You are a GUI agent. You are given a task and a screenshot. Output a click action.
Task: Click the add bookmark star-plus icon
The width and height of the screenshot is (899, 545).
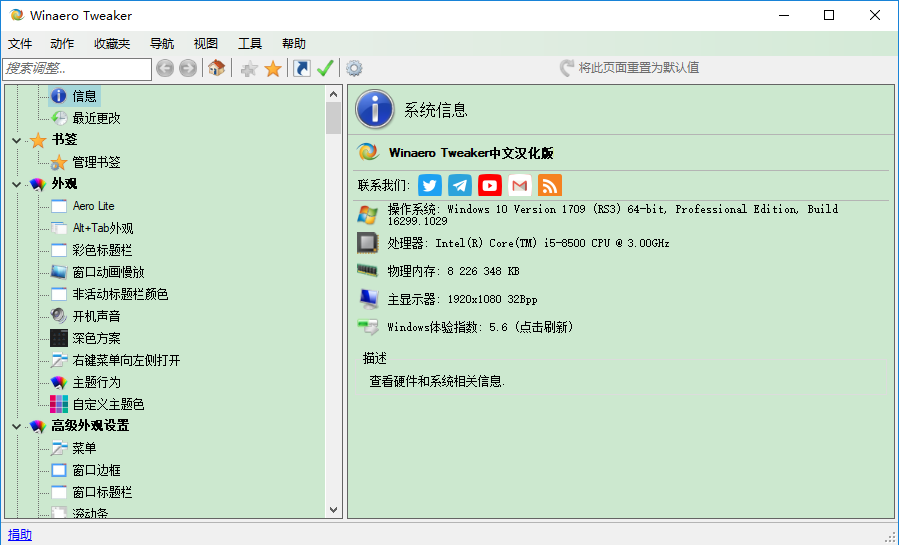tap(249, 68)
